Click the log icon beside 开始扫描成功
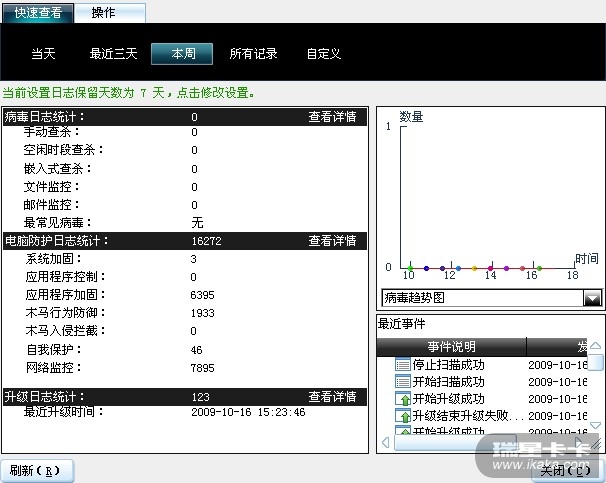The image size is (606, 483). pos(402,381)
